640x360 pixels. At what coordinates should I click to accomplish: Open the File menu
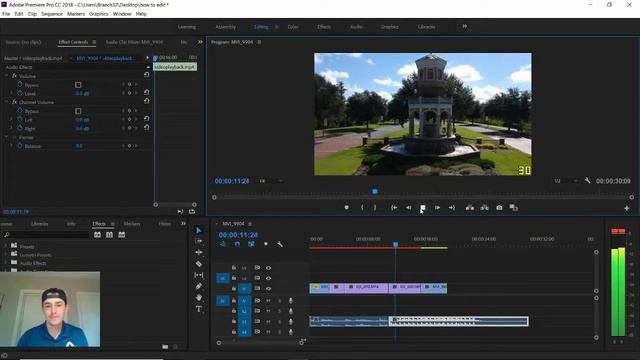6,14
